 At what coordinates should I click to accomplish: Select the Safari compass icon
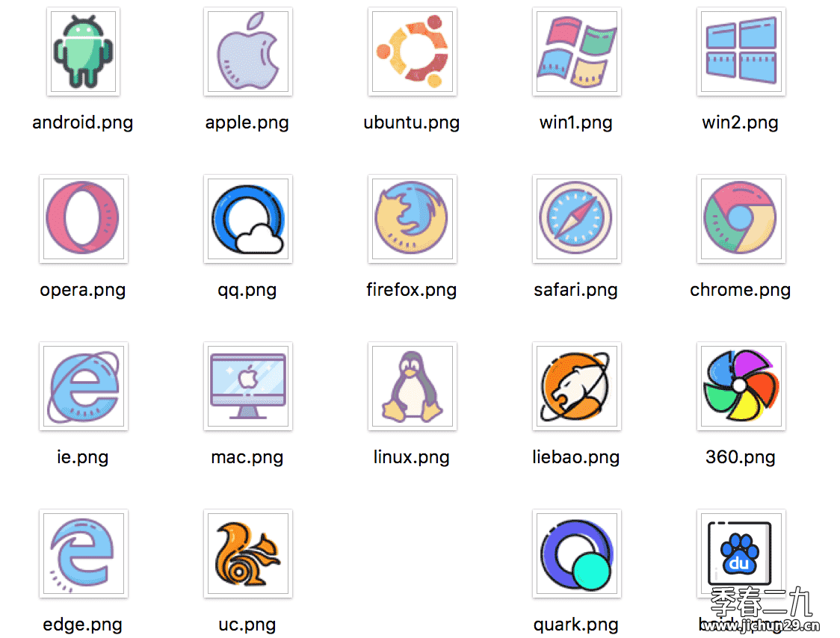click(x=576, y=219)
